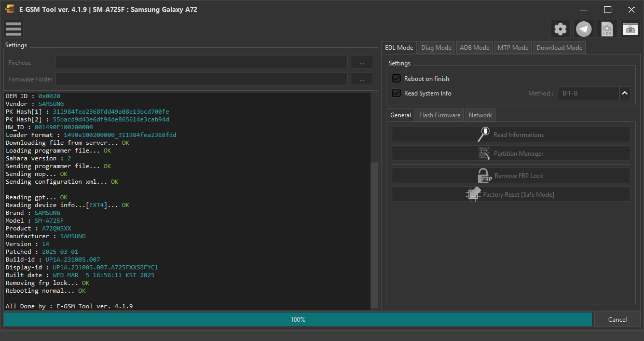Click 'Sending configuration xml... OK' line
Screen dimensions: 644x341
coord(62,182)
